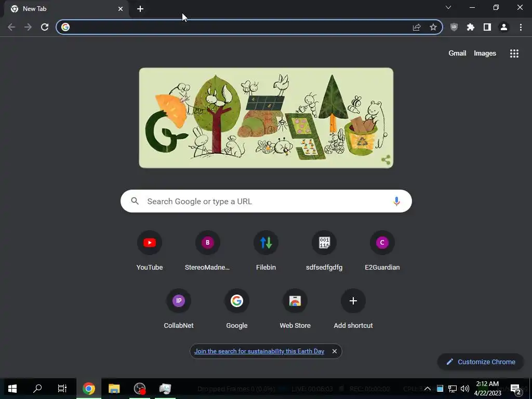
Task: Open the Gmail link
Action: pyautogui.click(x=457, y=54)
